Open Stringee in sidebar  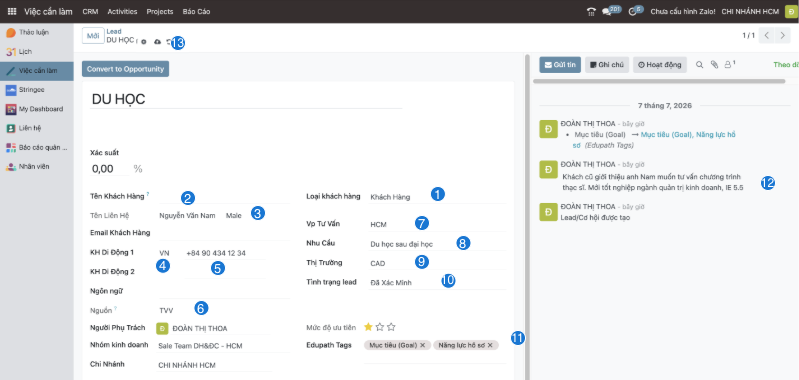37,90
